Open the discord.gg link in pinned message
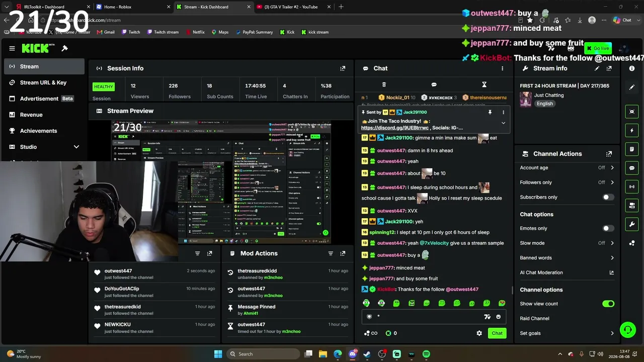Screen dimensions: 644x362 point(395,128)
